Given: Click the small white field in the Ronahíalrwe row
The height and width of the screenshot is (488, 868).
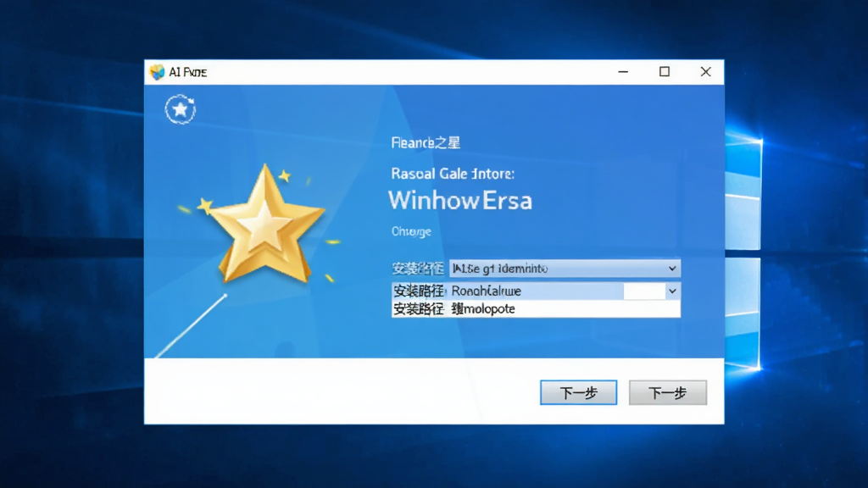Looking at the screenshot, I should [644, 291].
